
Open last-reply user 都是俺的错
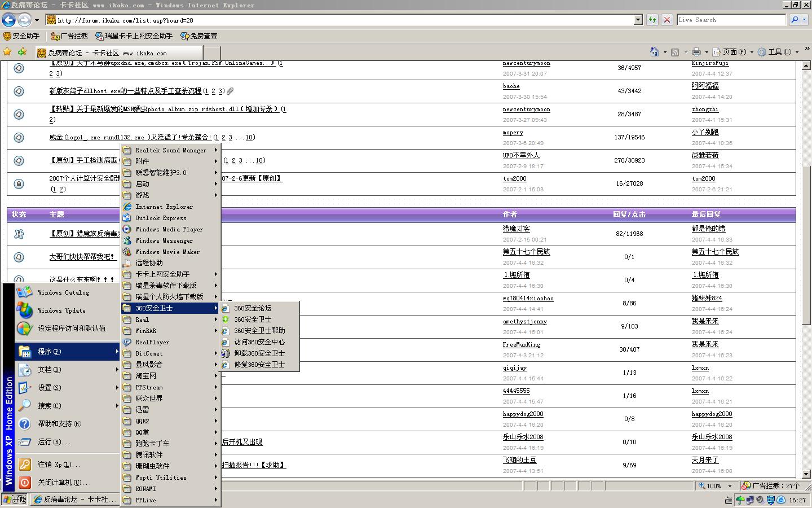click(708, 229)
